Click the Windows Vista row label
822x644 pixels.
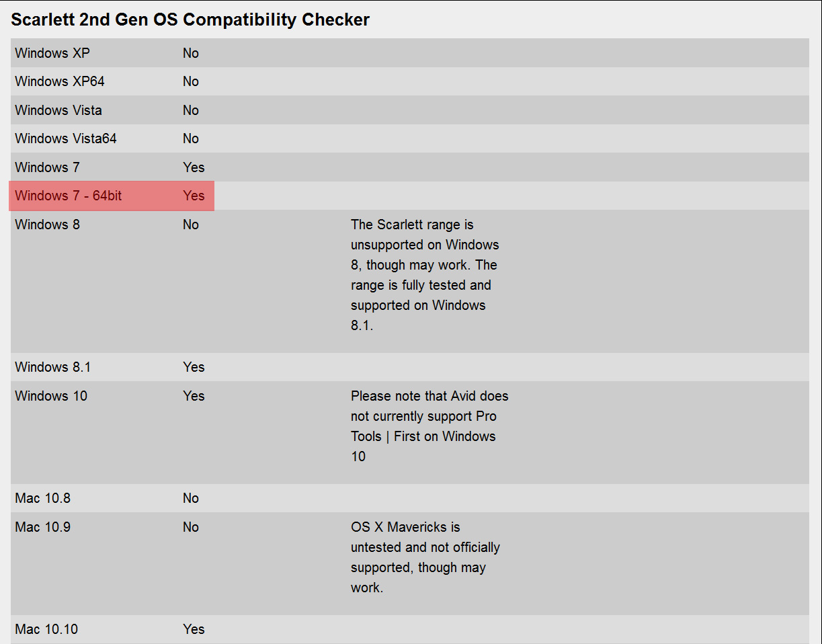pyautogui.click(x=58, y=110)
